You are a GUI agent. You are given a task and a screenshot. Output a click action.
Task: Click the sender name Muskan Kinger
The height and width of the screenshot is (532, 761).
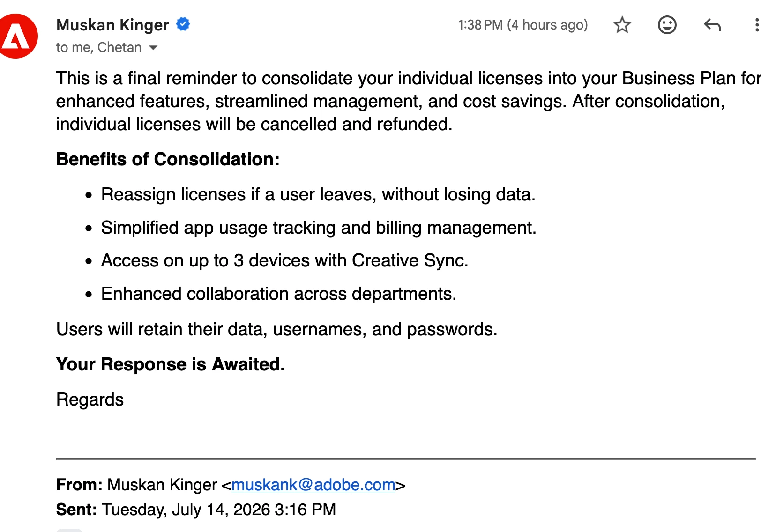(x=112, y=25)
